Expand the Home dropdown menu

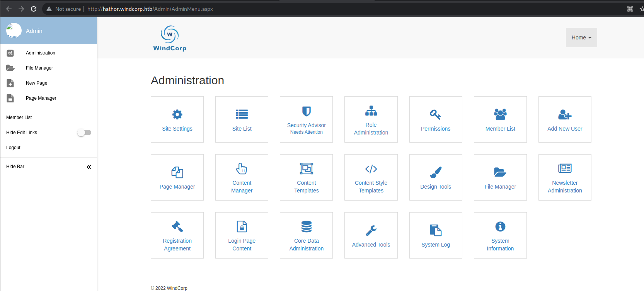pos(581,37)
